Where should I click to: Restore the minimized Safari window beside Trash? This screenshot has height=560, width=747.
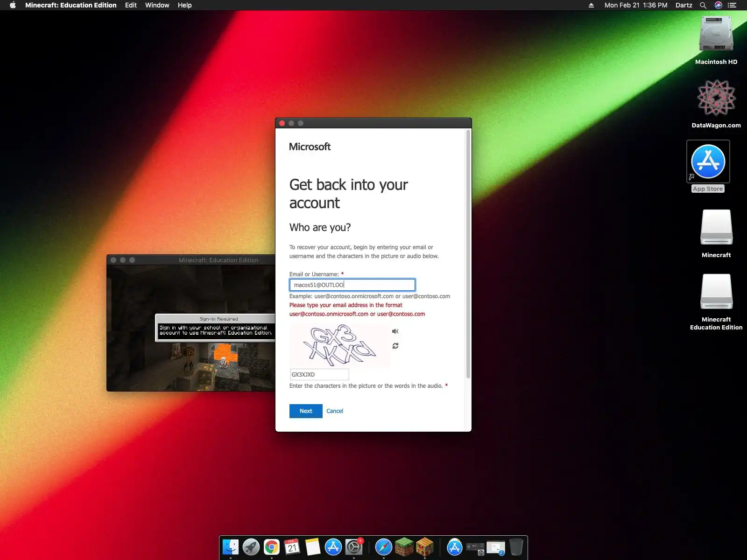click(x=496, y=547)
